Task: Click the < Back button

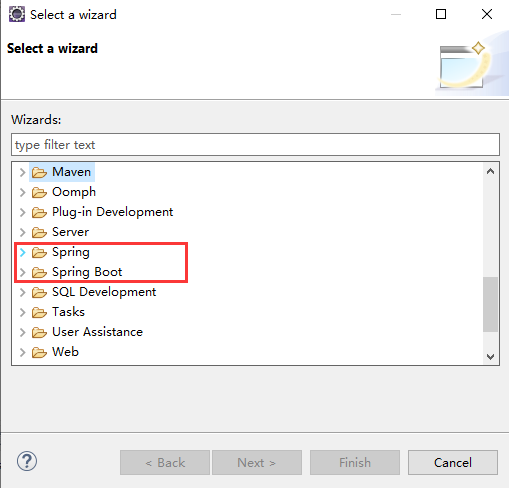Action: [x=165, y=463]
